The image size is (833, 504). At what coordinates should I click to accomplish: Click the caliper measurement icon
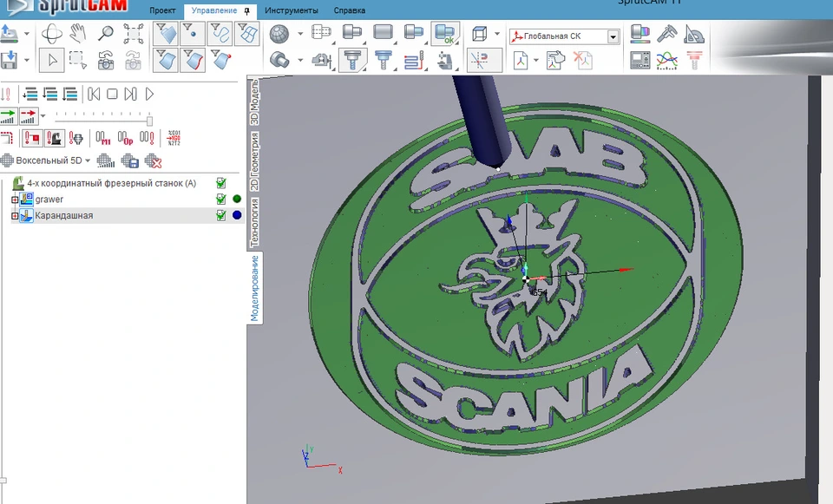point(666,34)
